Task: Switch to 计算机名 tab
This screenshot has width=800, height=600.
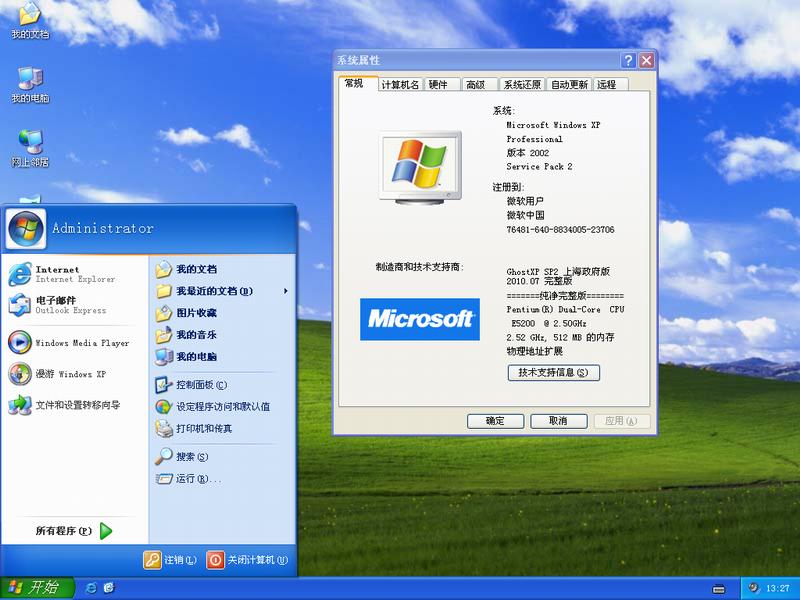Action: (400, 85)
